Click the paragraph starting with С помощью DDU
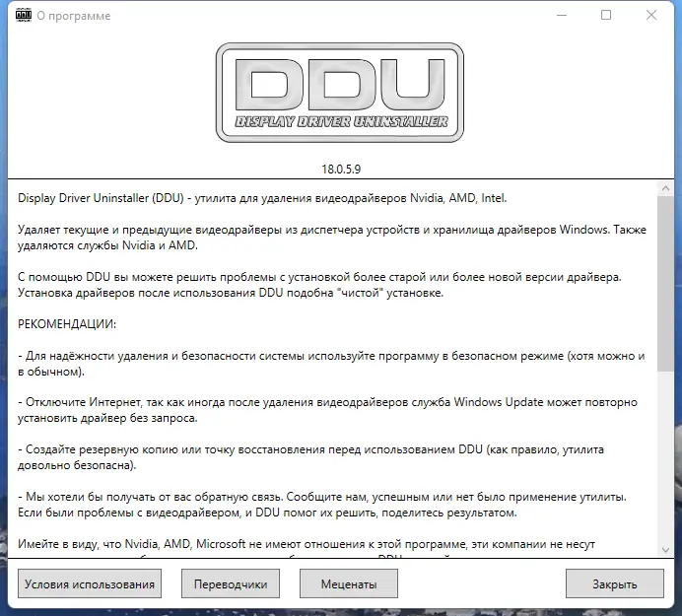The height and width of the screenshot is (616, 682). [319, 285]
